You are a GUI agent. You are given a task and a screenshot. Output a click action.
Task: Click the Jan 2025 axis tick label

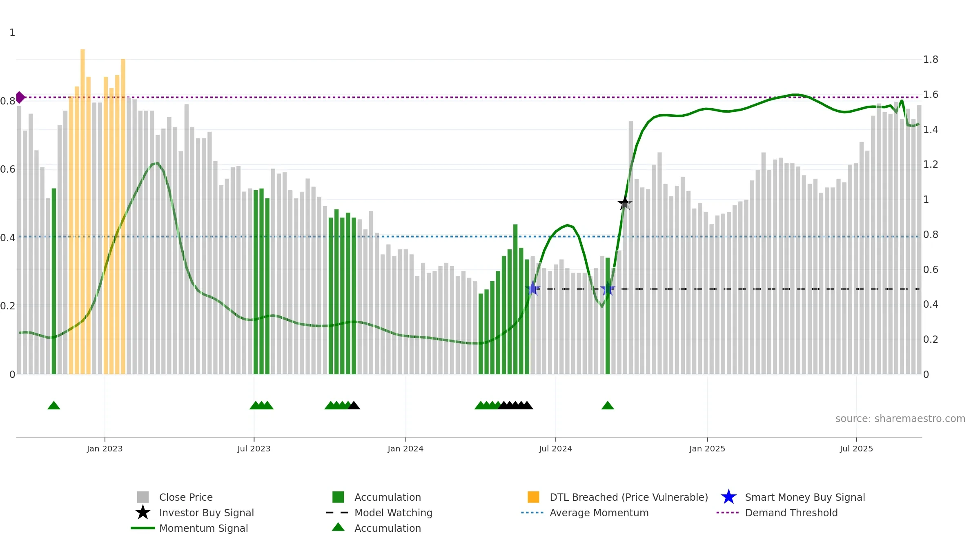[x=707, y=449]
